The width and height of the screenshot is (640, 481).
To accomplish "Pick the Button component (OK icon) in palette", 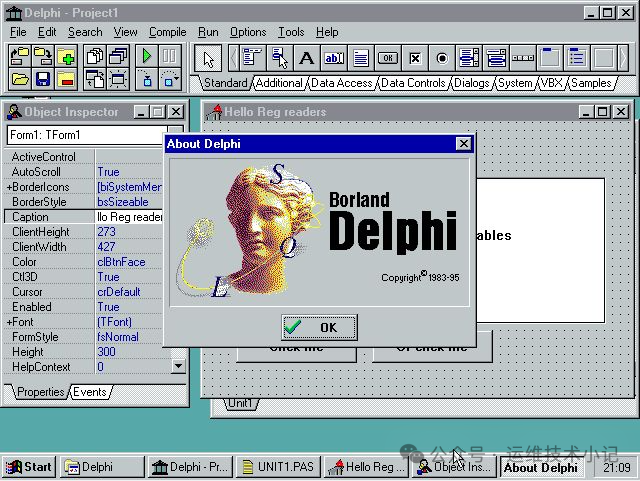I will (x=388, y=58).
